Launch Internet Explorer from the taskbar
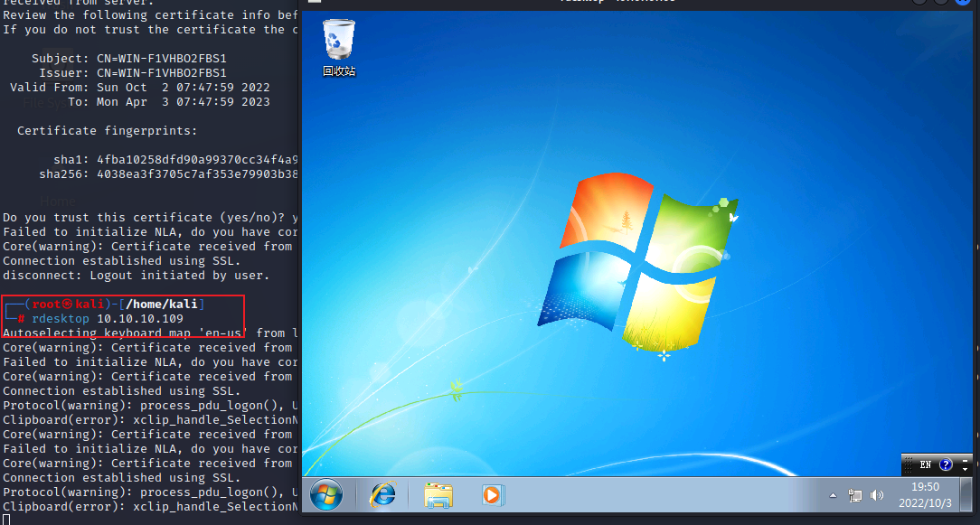Screen dimensions: 980x525 tap(383, 494)
